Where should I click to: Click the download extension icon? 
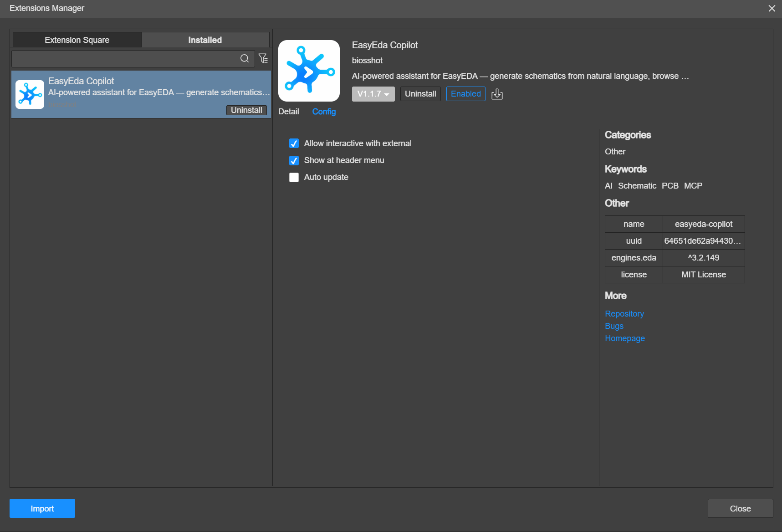[497, 94]
